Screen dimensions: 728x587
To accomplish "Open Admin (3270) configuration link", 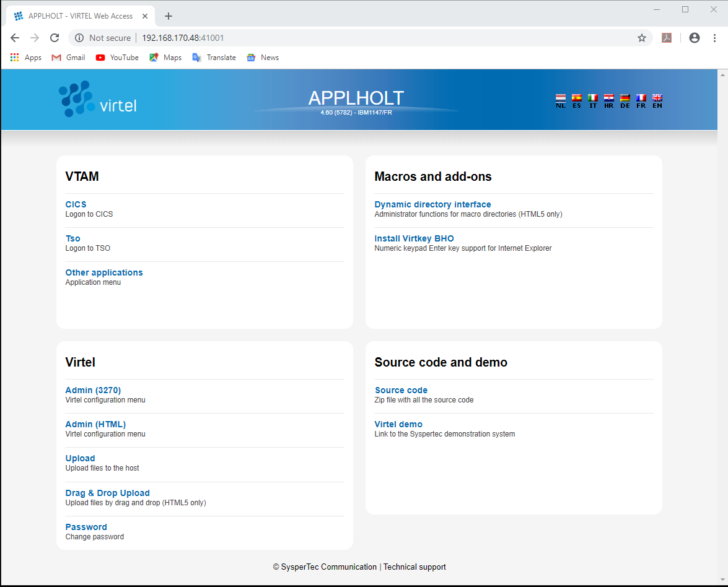I will point(94,390).
